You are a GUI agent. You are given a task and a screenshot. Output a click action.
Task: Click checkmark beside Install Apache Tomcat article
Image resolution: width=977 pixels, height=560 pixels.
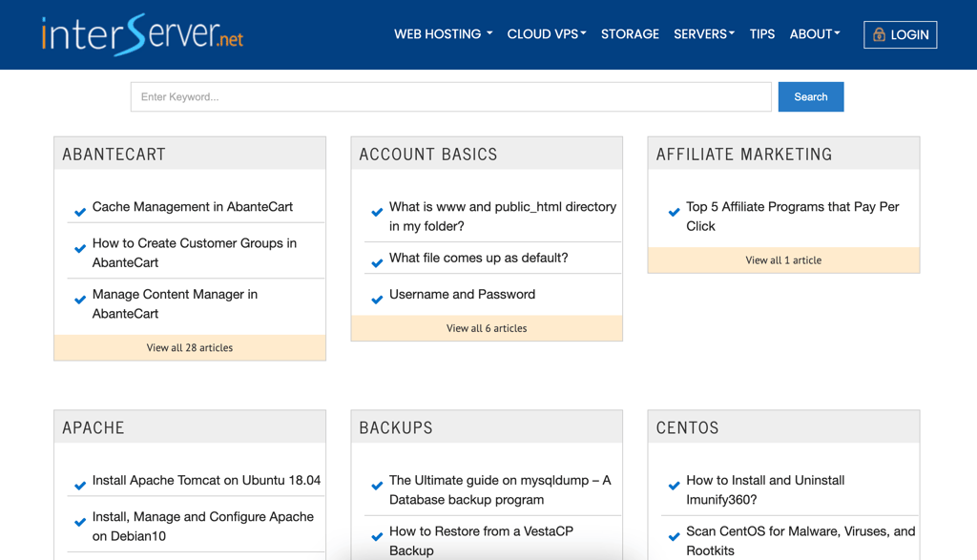(80, 486)
